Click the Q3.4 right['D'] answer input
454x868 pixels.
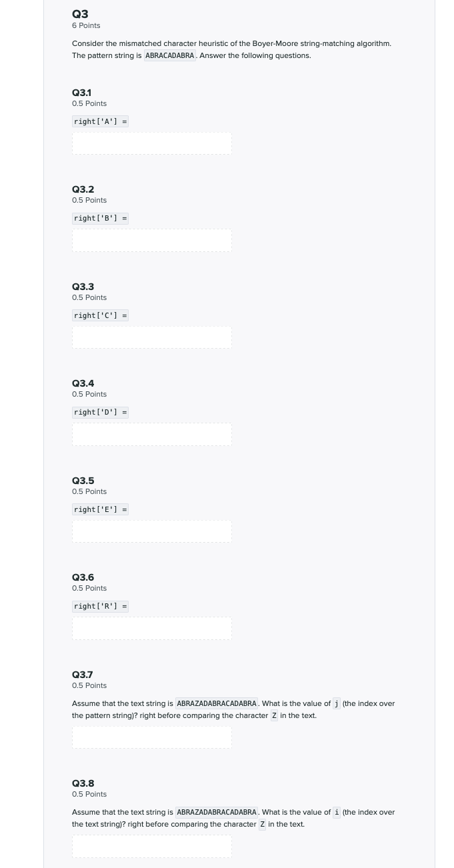[x=152, y=434]
